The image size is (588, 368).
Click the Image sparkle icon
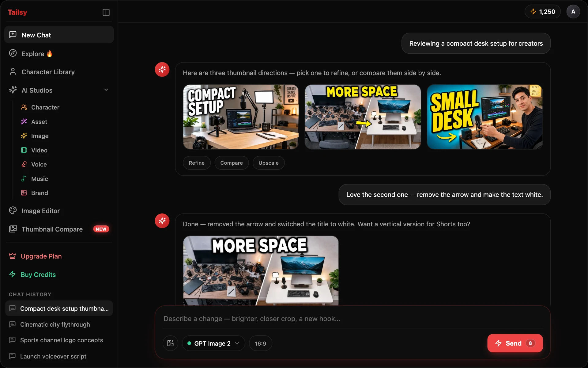point(24,136)
